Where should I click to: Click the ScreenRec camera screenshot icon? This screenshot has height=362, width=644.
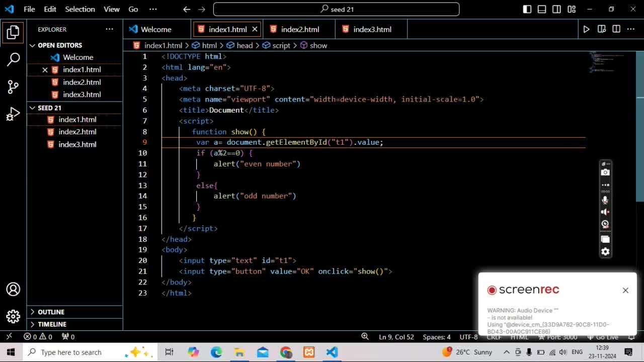[x=605, y=172]
